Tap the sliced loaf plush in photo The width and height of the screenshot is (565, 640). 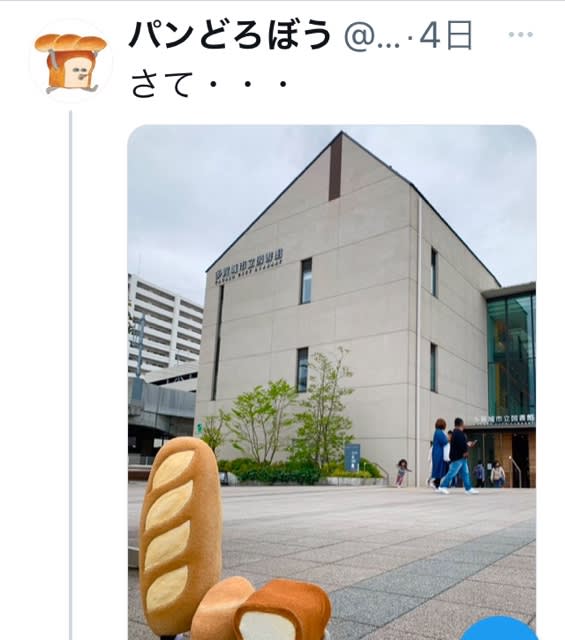click(x=282, y=611)
